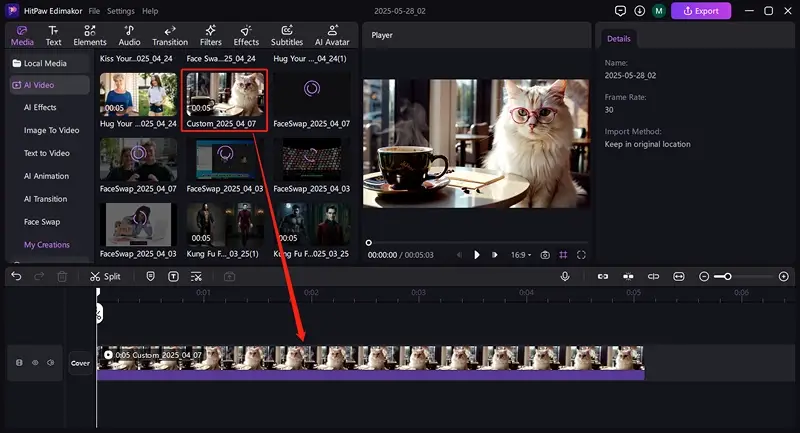Delete the selected clip with trash icon
The height and width of the screenshot is (433, 800).
[62, 276]
